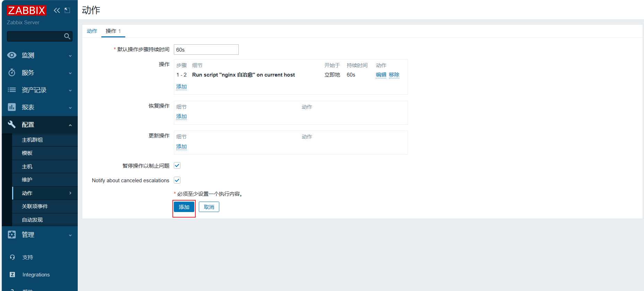Expand the 监测 menu chevron

(70, 56)
